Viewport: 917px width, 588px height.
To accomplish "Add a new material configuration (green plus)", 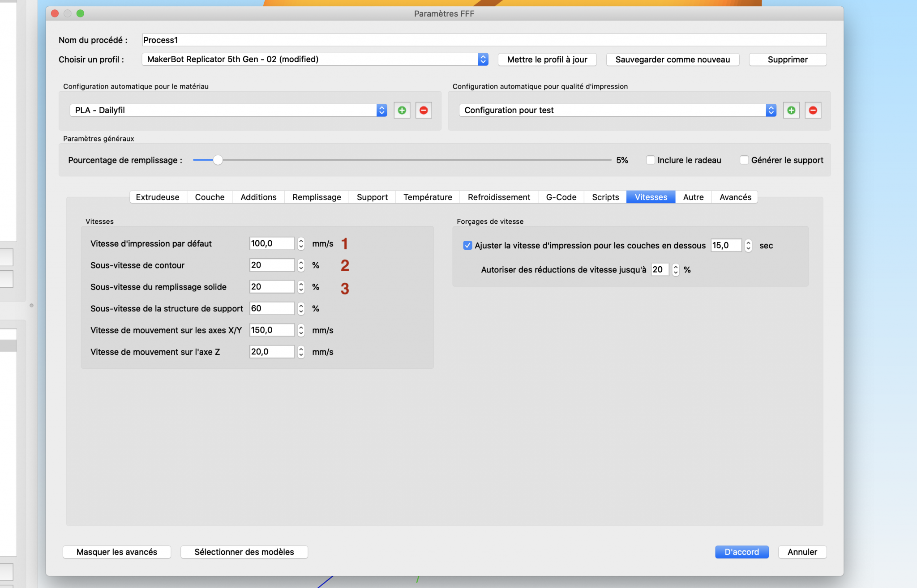I will (402, 110).
